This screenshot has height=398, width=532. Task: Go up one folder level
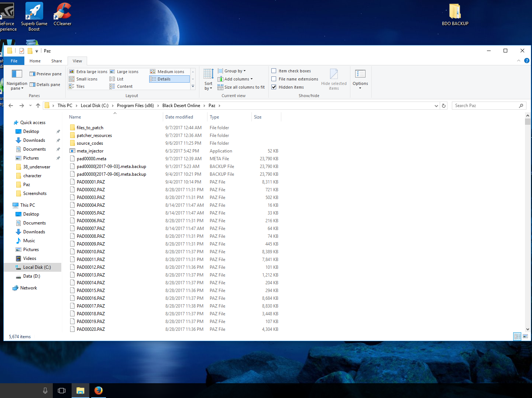(38, 106)
